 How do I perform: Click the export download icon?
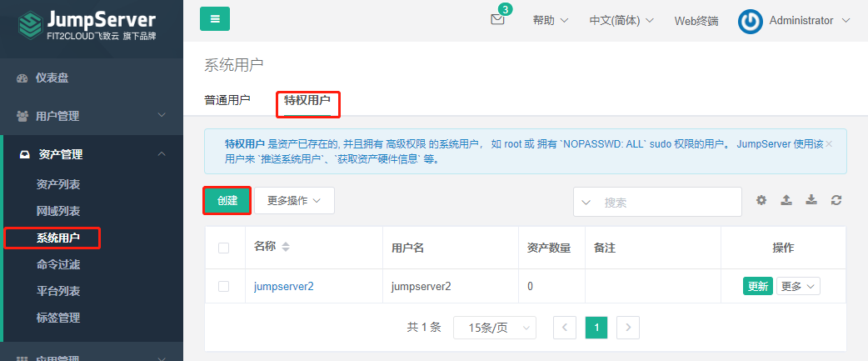[811, 200]
